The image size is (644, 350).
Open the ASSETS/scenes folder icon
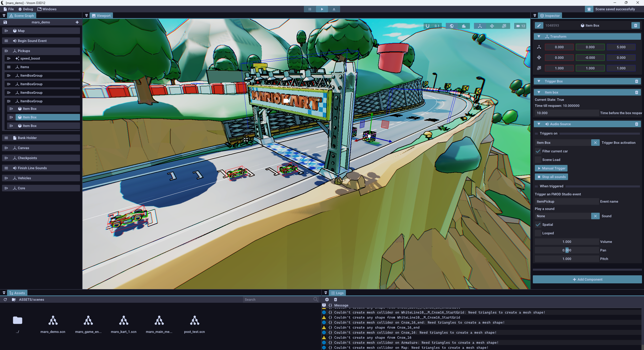(x=14, y=299)
